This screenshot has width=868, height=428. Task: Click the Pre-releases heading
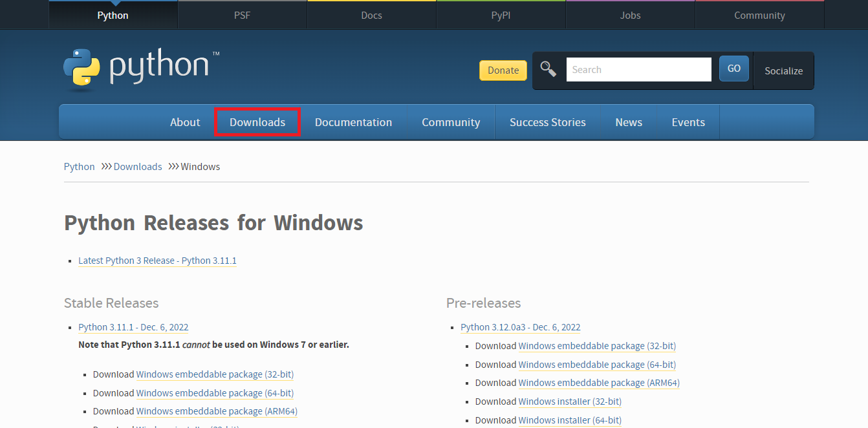(483, 303)
